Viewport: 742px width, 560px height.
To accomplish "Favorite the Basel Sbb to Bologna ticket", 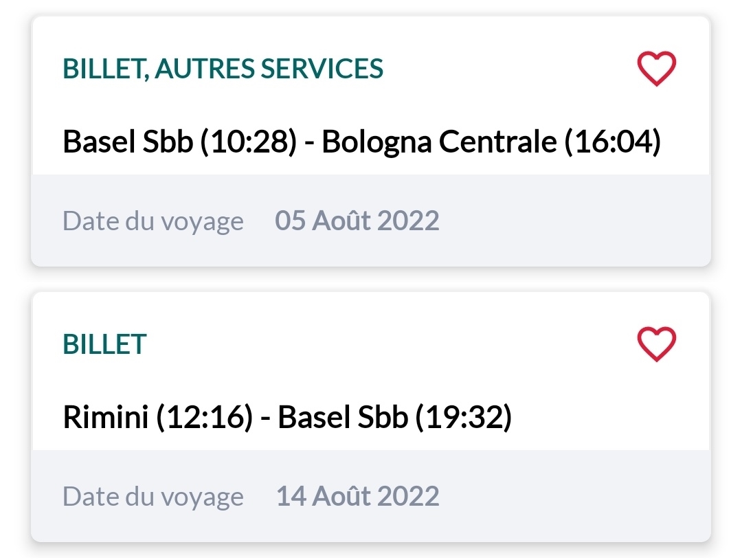I will click(x=657, y=69).
